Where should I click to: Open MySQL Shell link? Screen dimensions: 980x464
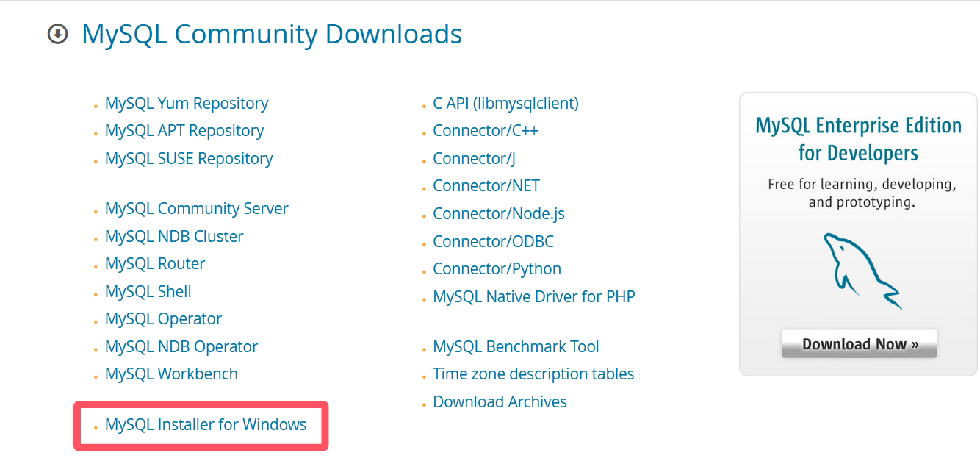[148, 291]
